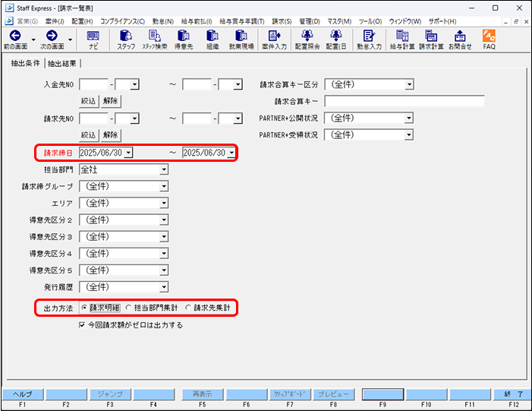The image size is (532, 411).
Task: Open the 案件入力 toolbar icon
Action: coord(274,40)
